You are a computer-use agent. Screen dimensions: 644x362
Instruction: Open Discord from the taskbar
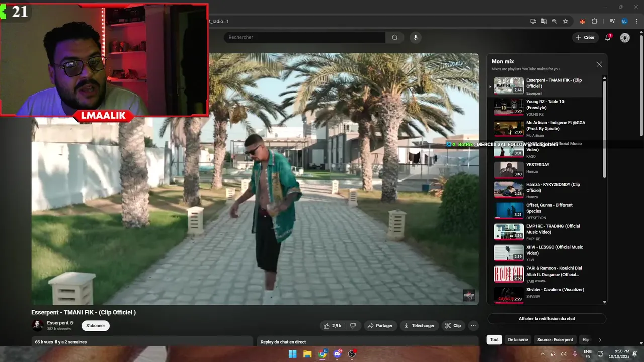(x=337, y=354)
